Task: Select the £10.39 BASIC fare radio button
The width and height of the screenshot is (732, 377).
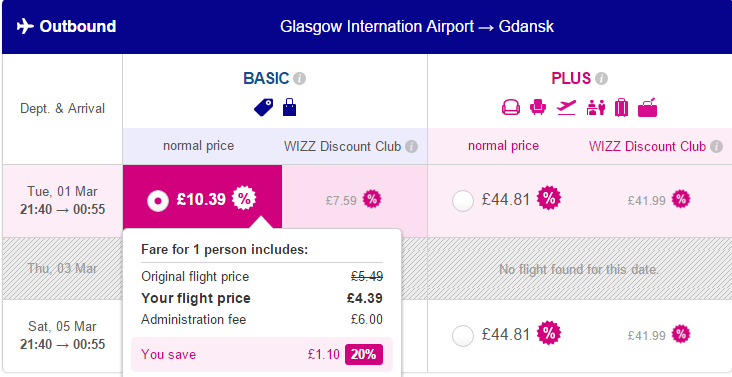Action: click(x=158, y=201)
